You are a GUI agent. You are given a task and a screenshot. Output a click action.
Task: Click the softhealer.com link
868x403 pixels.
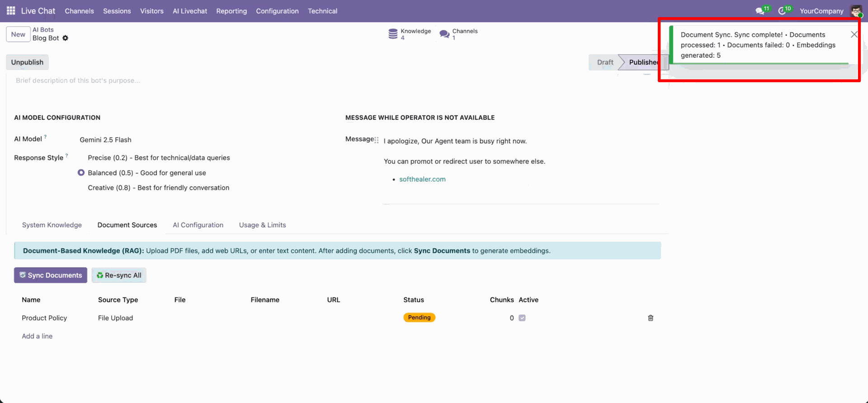coord(422,179)
